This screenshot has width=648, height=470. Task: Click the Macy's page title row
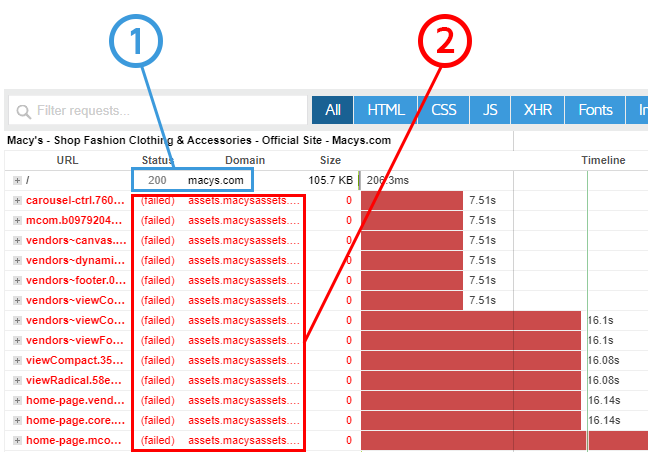click(x=199, y=141)
